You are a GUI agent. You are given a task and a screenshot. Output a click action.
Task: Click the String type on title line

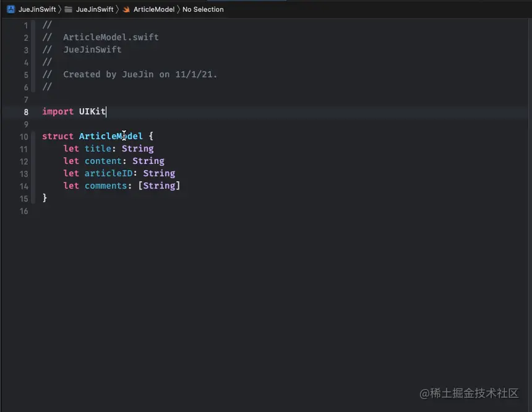click(x=138, y=148)
